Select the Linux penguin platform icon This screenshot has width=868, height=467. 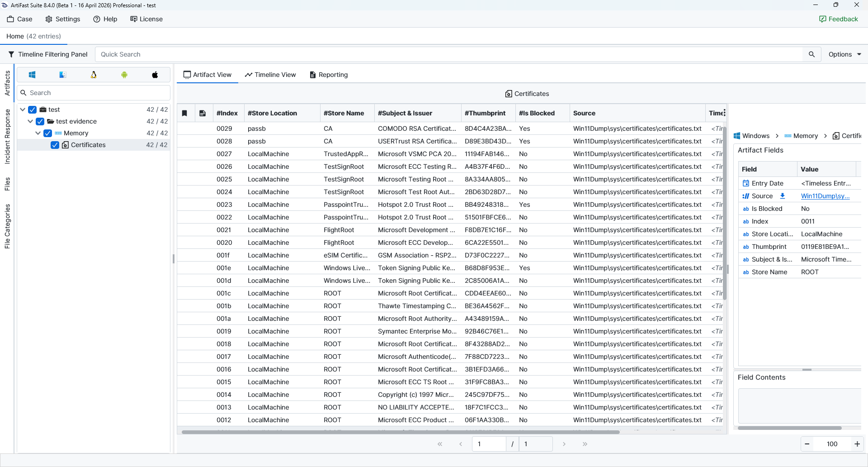[x=94, y=75]
